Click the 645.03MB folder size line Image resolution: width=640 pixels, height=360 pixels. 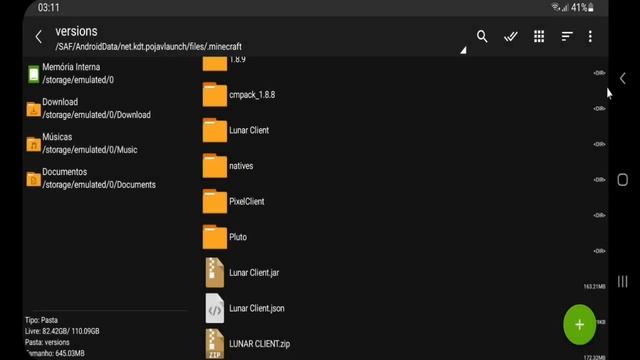55,353
